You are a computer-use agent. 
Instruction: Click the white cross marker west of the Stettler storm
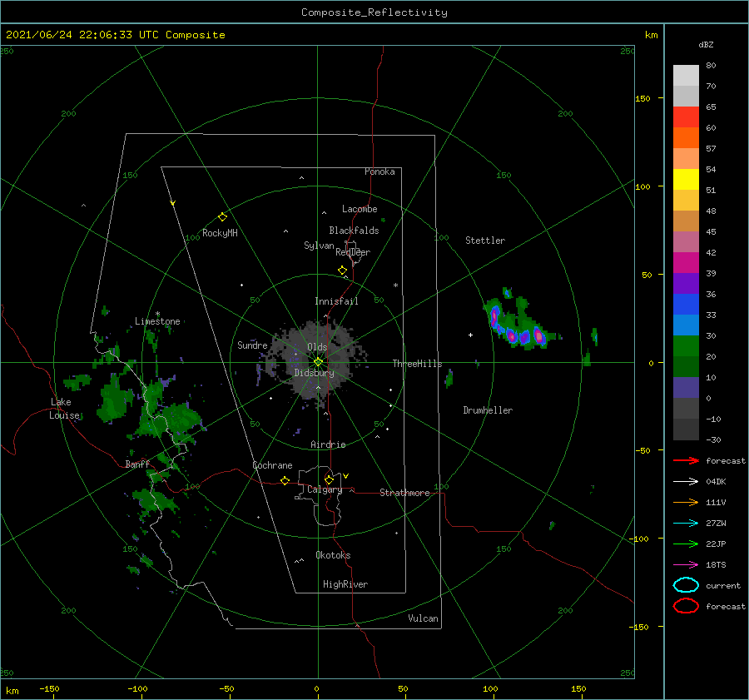coord(470,335)
